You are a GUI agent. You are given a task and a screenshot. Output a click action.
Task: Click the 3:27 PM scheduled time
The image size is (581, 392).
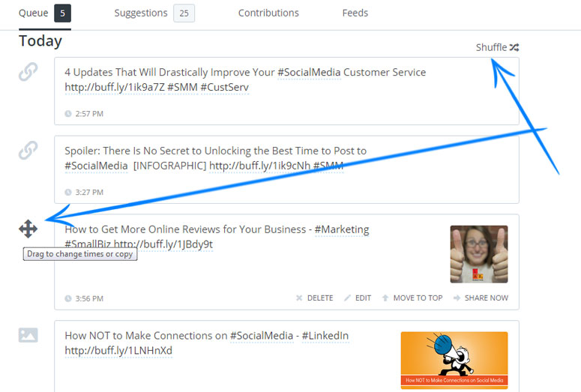click(x=89, y=193)
